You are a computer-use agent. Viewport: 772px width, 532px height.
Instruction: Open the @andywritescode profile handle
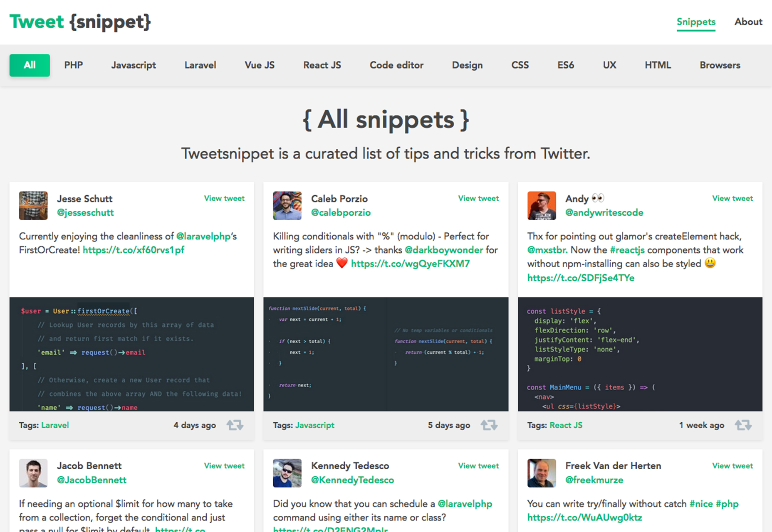(604, 212)
